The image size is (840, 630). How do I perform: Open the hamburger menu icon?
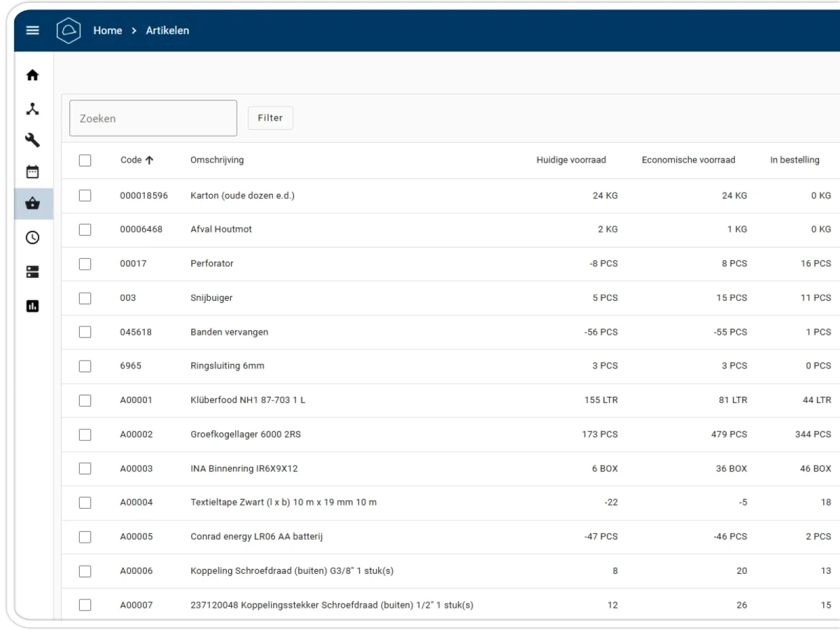point(32,31)
